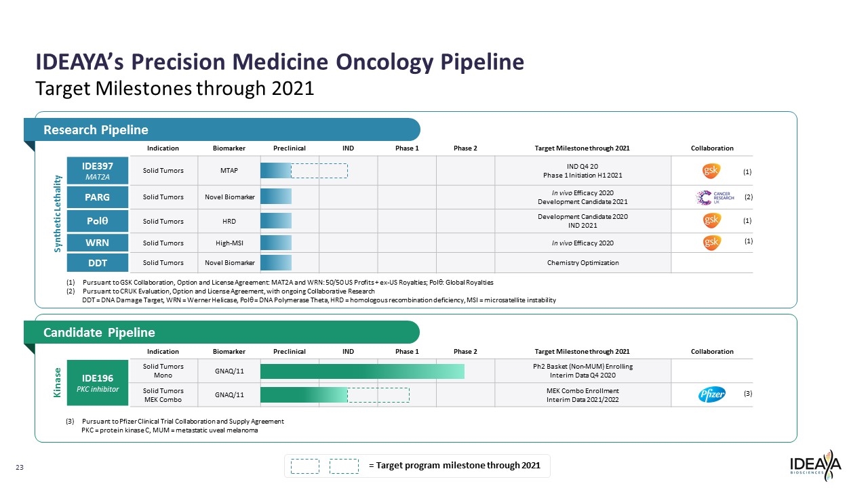Click 'Development Candidate 2020 IND 2021' milestone

click(x=583, y=221)
